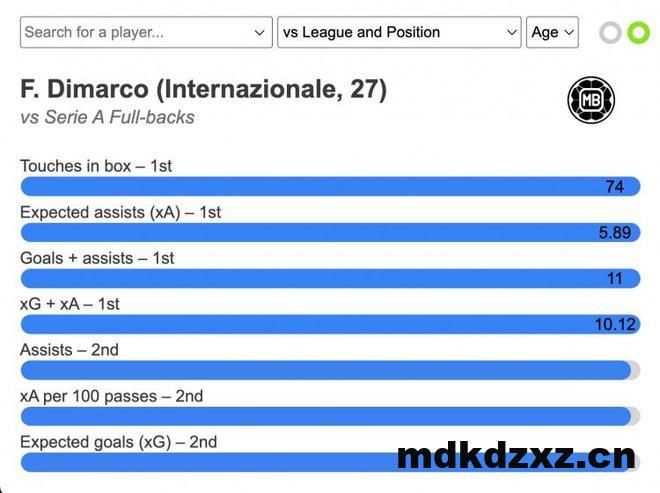Click the Expected goals (xG) bar
660x493 pixels.
330,462
